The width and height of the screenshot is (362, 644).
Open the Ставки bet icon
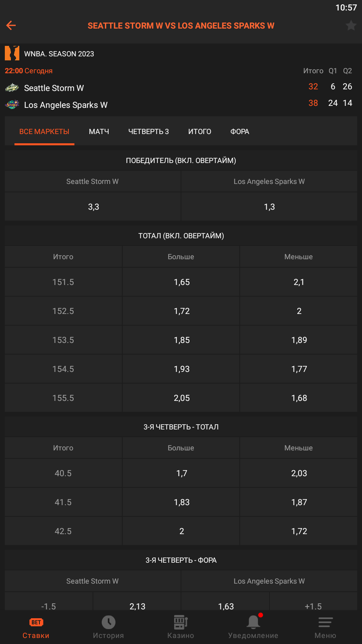pos(36,622)
